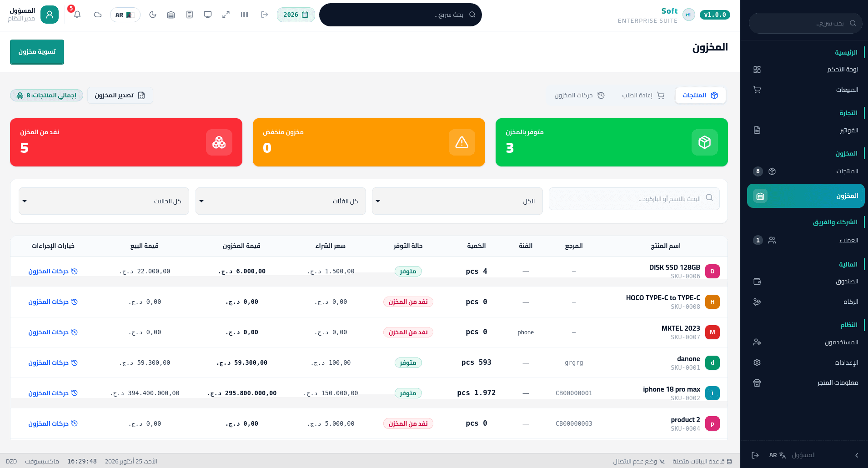Switch language with the AR flag button

click(125, 15)
